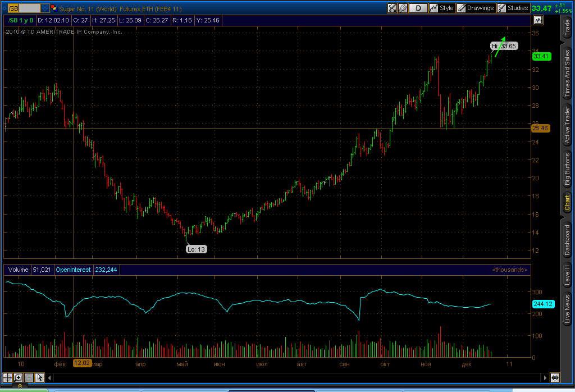Screen dimensions: 575x392
Task: Click the expand scrollbar icon at bottom right
Action: click(x=555, y=378)
